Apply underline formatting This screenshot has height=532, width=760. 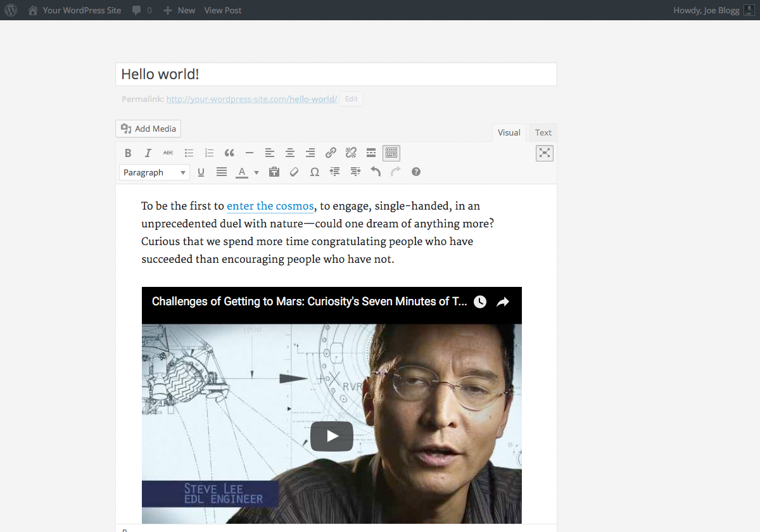pyautogui.click(x=201, y=172)
